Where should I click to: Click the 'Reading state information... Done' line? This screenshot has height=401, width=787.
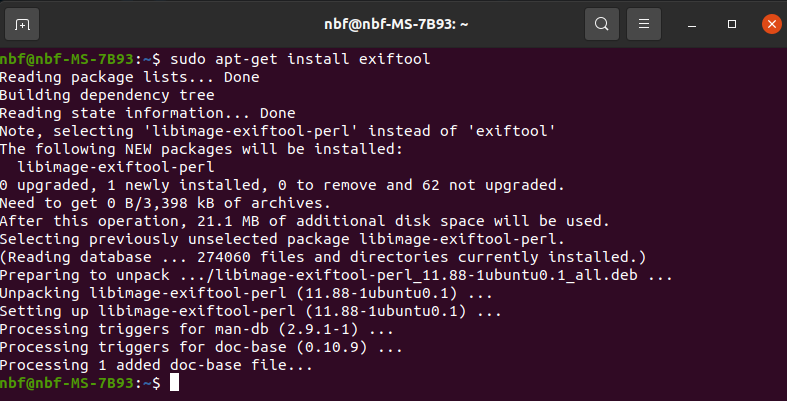pyautogui.click(x=148, y=113)
